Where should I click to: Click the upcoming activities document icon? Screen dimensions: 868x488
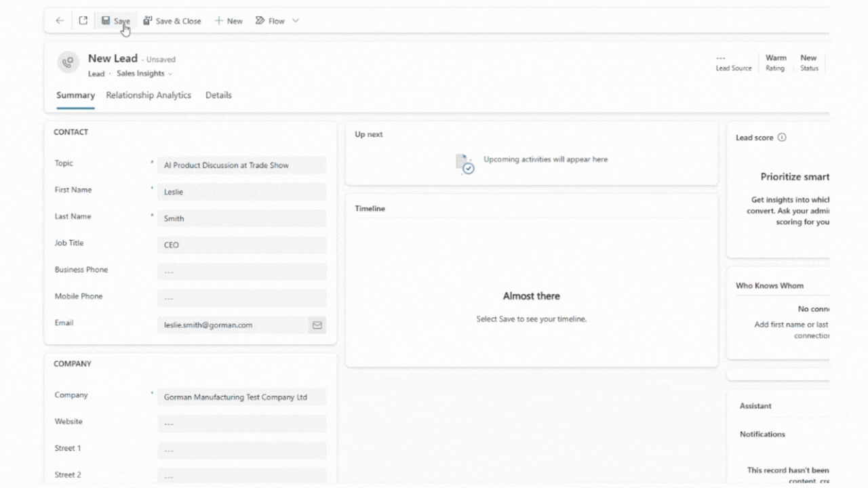(x=465, y=163)
